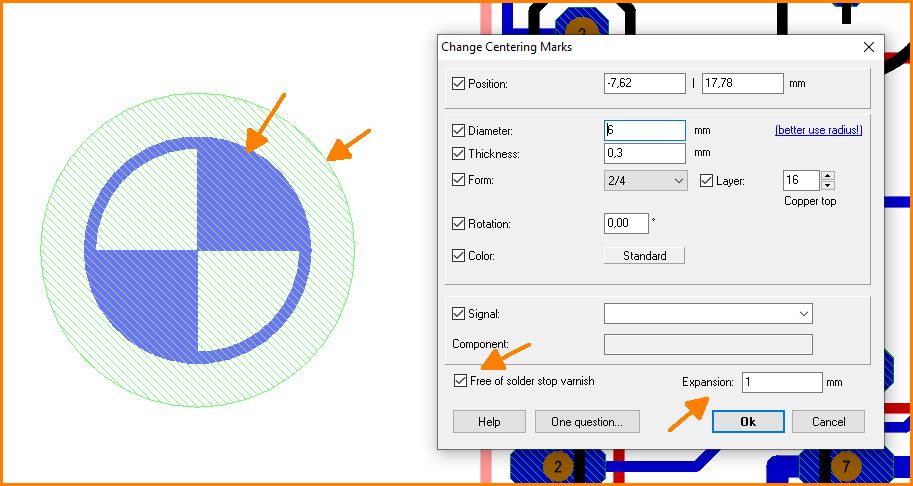The image size is (913, 486).
Task: Open the Form dropdown showing 2/4
Action: (645, 181)
